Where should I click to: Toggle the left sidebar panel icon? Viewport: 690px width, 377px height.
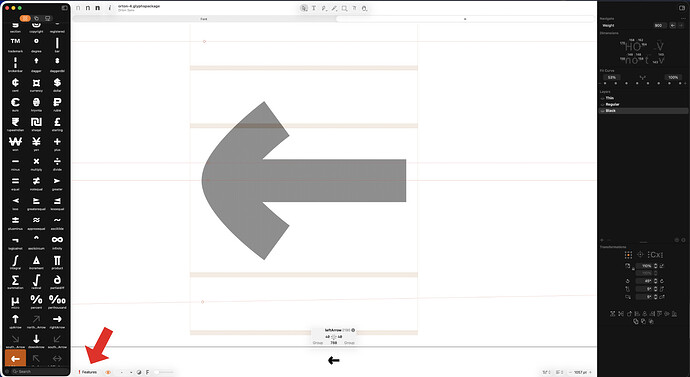click(x=65, y=8)
